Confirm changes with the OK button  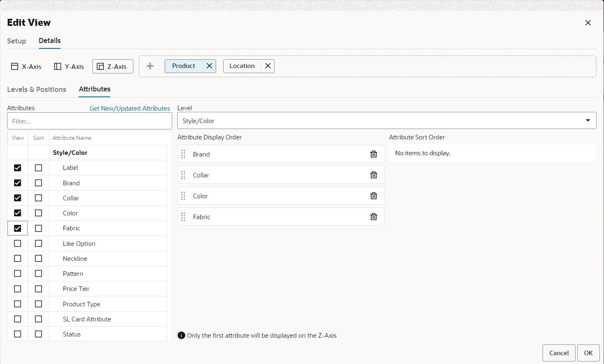coord(589,353)
